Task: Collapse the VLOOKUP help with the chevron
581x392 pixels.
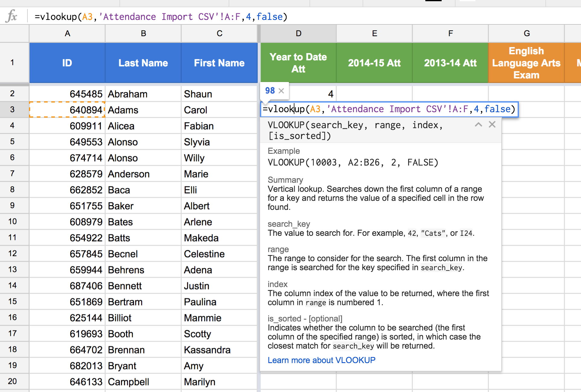Action: (478, 124)
